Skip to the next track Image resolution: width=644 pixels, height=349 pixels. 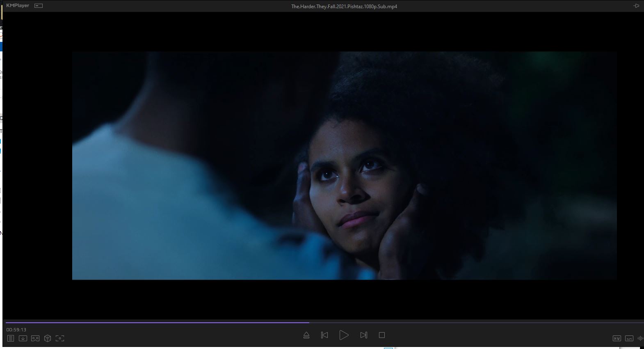pos(363,335)
